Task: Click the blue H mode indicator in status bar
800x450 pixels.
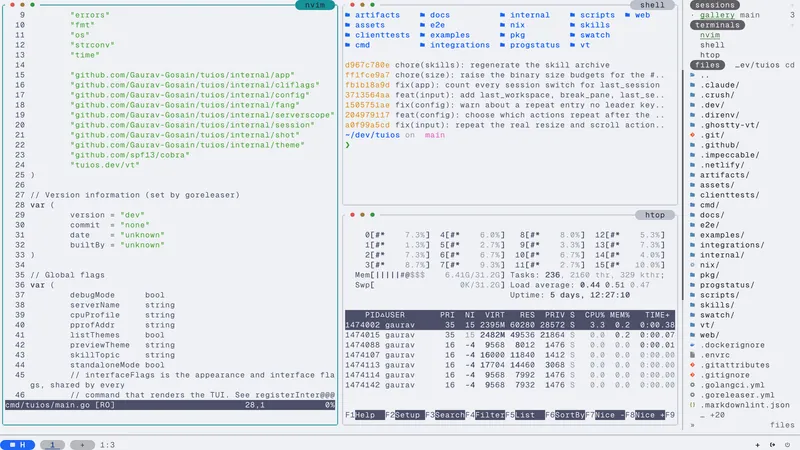Action: click(18, 445)
